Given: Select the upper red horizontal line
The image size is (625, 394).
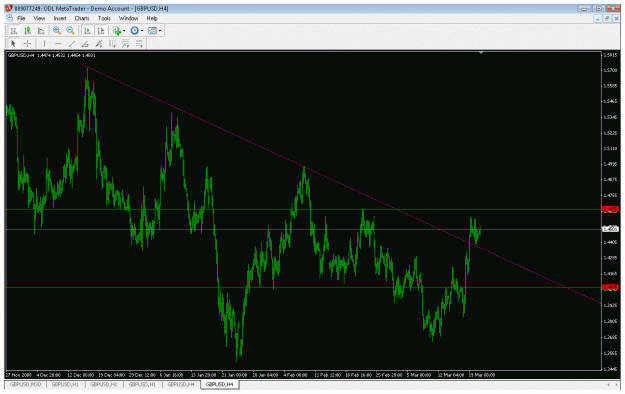Looking at the screenshot, I should (303, 209).
